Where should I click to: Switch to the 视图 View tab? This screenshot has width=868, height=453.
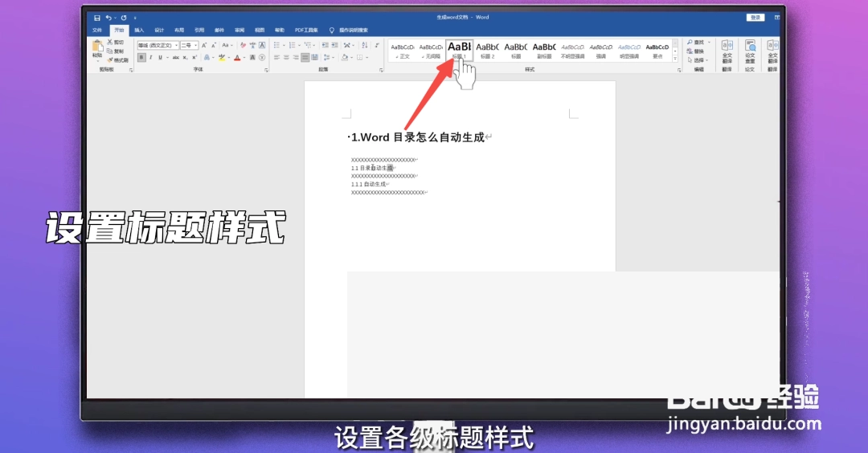(x=259, y=31)
